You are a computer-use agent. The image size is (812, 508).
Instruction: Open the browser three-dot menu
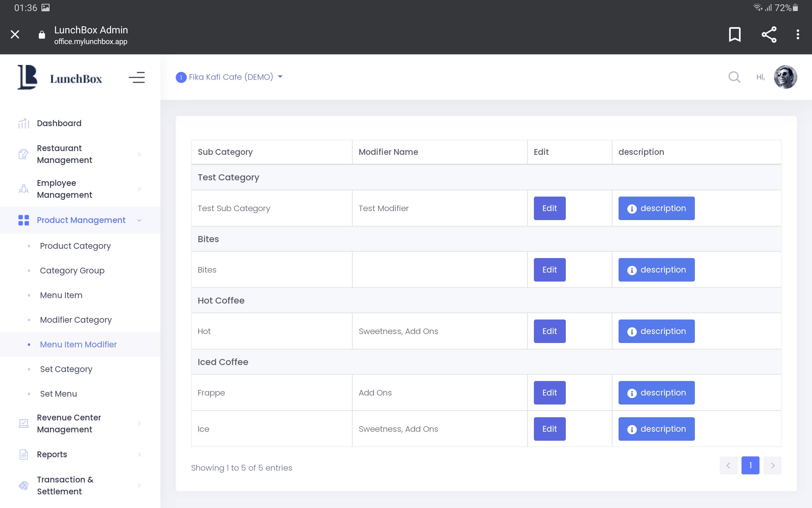point(797,34)
